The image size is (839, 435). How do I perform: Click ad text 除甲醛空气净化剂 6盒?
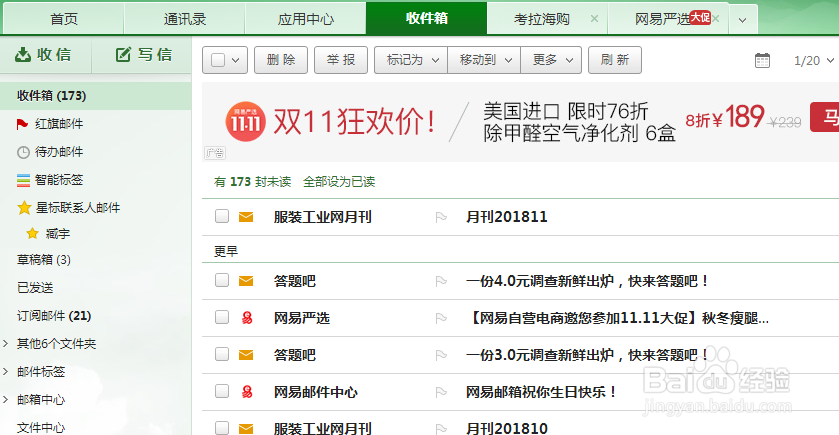point(579,134)
